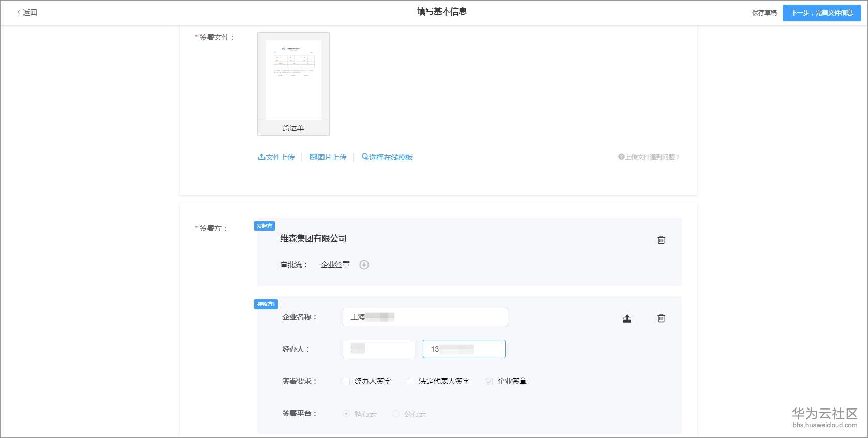Click the 审批流 label
868x438 pixels.
295,265
